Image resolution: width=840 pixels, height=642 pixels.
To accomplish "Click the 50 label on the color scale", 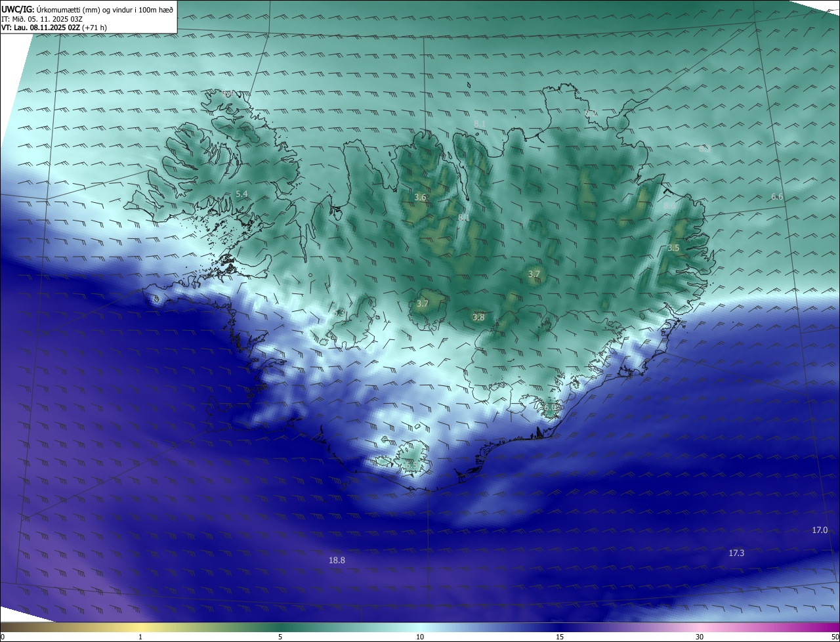I will pyautogui.click(x=835, y=637).
